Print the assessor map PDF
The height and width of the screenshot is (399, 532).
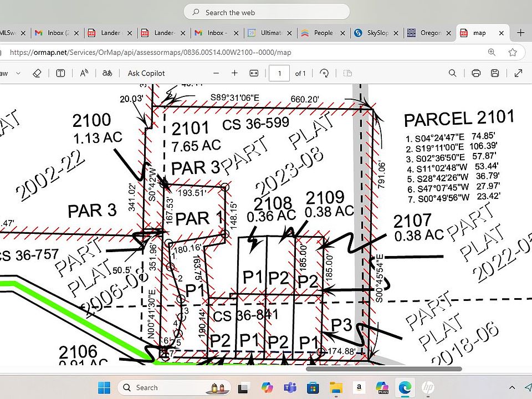tap(476, 73)
